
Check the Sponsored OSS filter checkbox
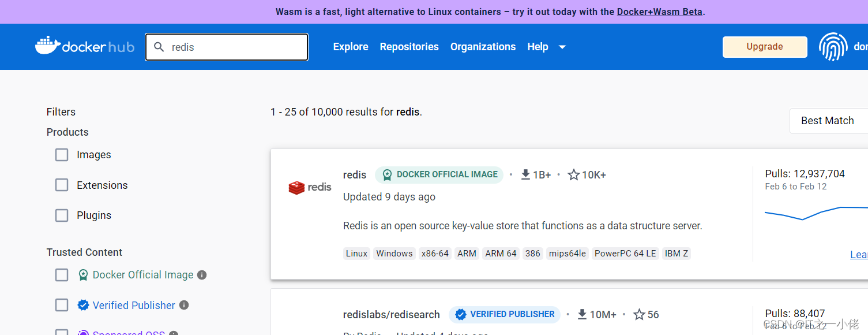pos(62,332)
